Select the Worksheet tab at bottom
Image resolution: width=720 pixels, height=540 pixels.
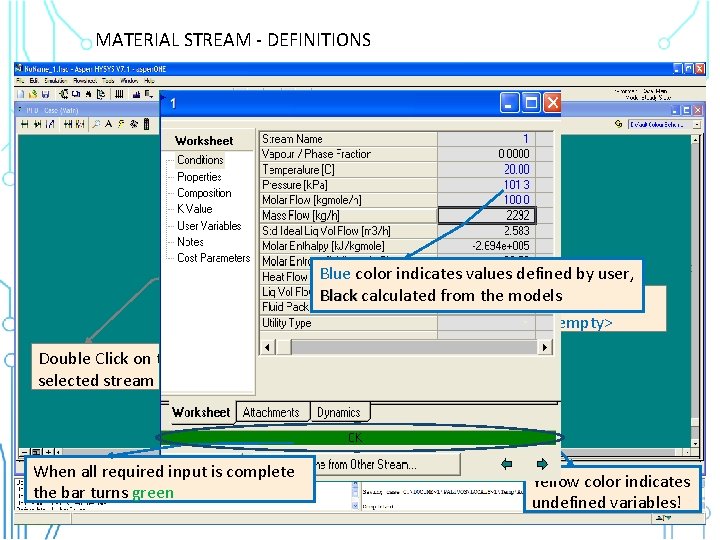(x=201, y=412)
